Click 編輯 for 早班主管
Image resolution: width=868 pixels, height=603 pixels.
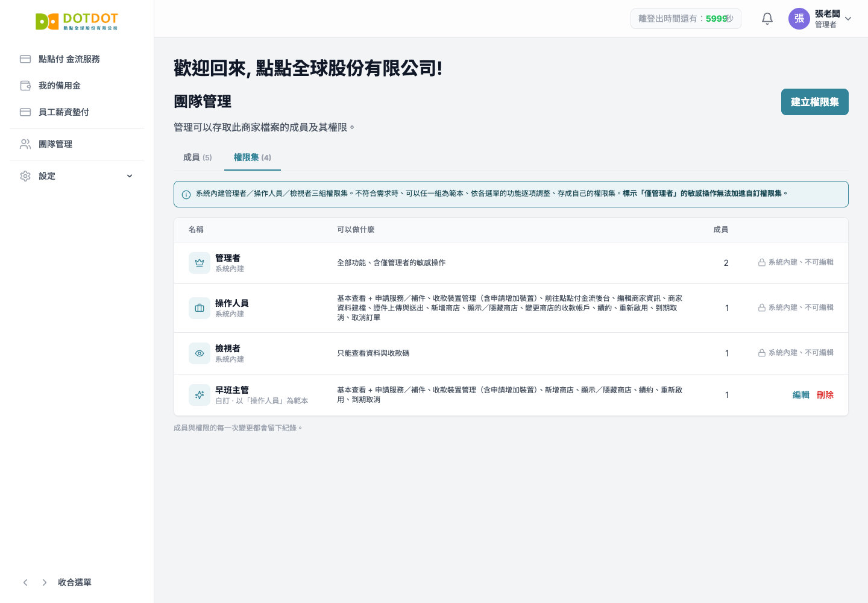801,395
